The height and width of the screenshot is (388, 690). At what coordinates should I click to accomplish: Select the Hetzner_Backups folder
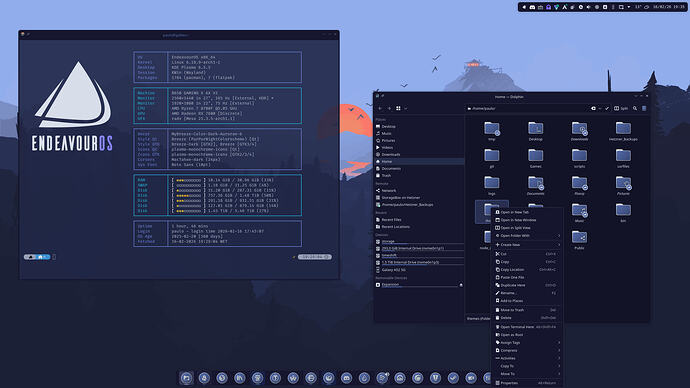[x=623, y=131]
